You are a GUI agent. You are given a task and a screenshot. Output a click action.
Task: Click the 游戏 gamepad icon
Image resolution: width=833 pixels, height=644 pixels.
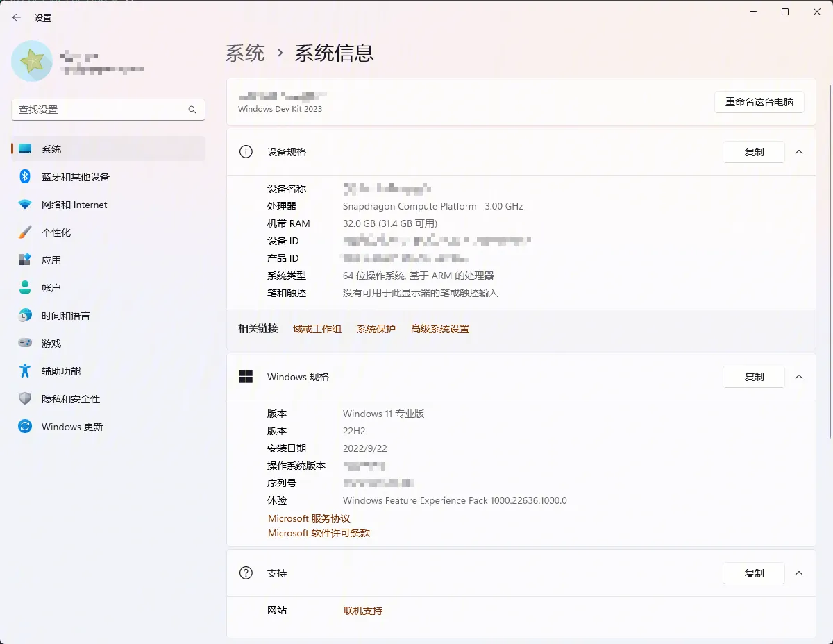click(25, 343)
